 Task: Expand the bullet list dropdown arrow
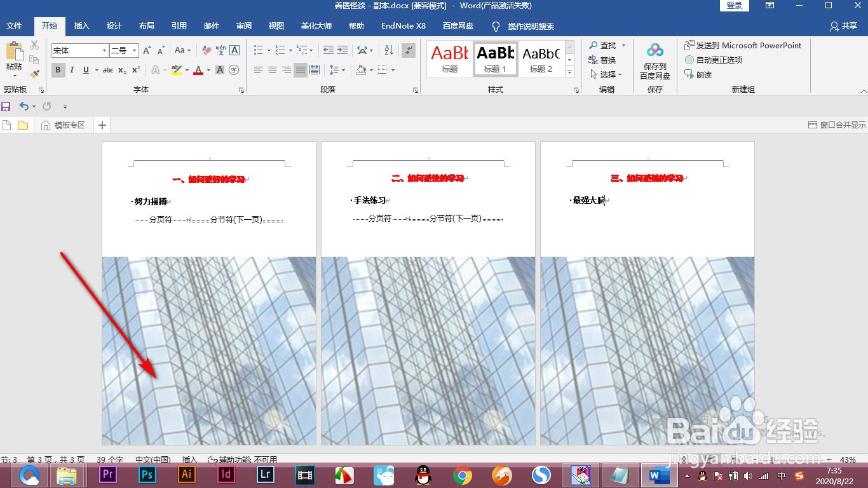[x=269, y=50]
